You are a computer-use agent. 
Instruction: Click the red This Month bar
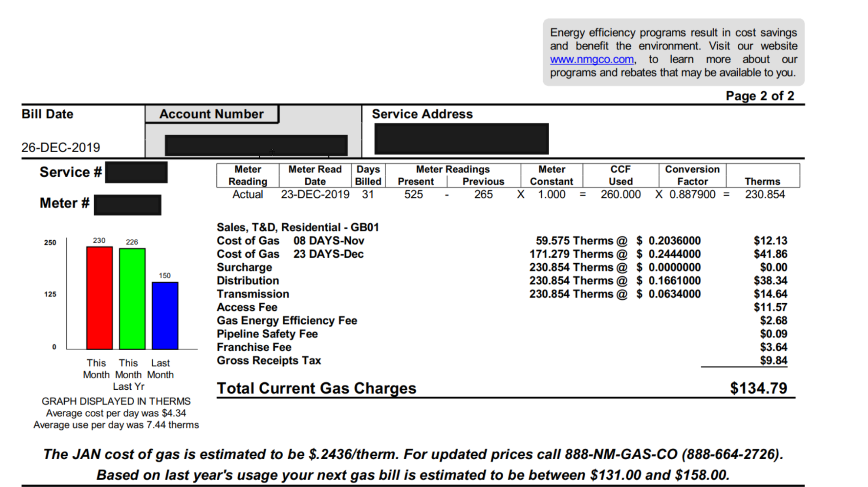coord(99,296)
